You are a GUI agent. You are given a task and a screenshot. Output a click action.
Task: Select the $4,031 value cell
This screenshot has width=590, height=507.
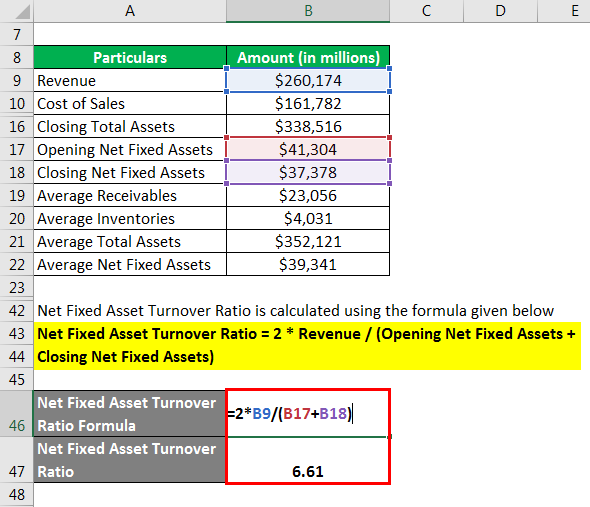click(x=308, y=218)
